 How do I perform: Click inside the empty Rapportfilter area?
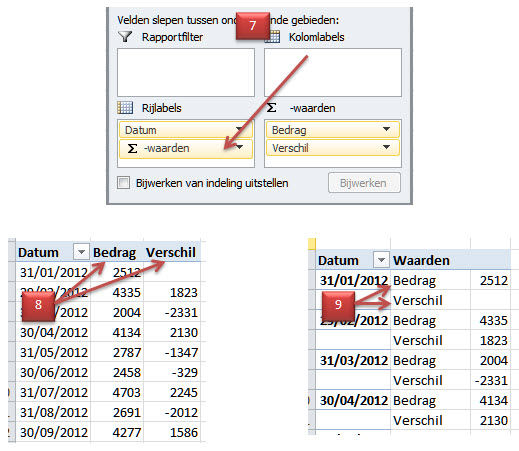click(186, 72)
